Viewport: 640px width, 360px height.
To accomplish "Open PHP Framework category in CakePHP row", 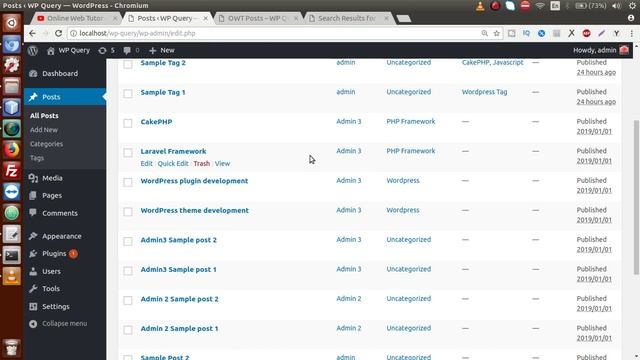I will click(x=411, y=121).
